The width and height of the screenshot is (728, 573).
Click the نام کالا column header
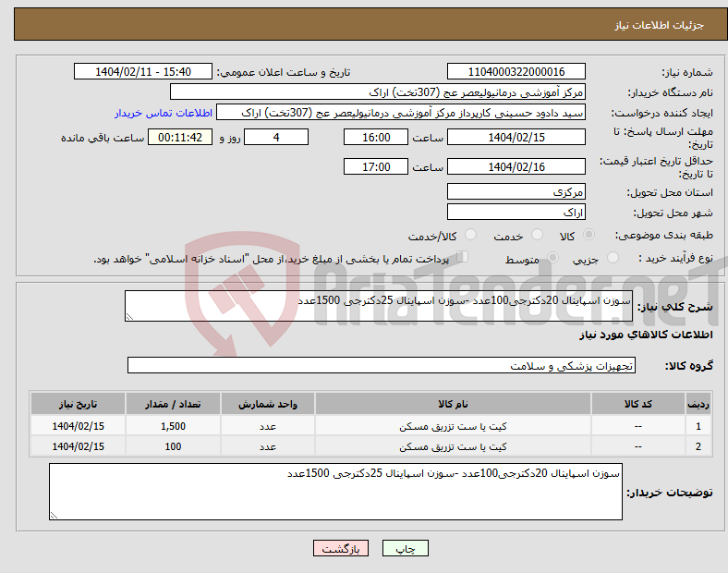[x=453, y=404]
